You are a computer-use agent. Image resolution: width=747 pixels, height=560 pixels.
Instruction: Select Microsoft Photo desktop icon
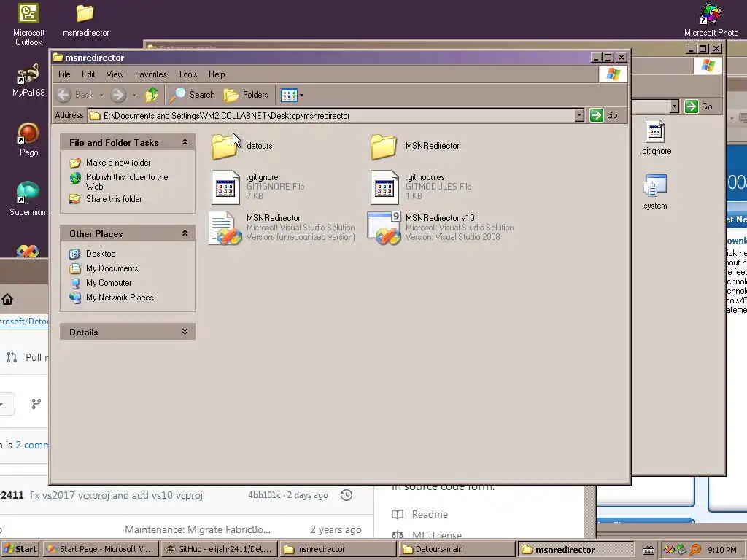click(711, 21)
